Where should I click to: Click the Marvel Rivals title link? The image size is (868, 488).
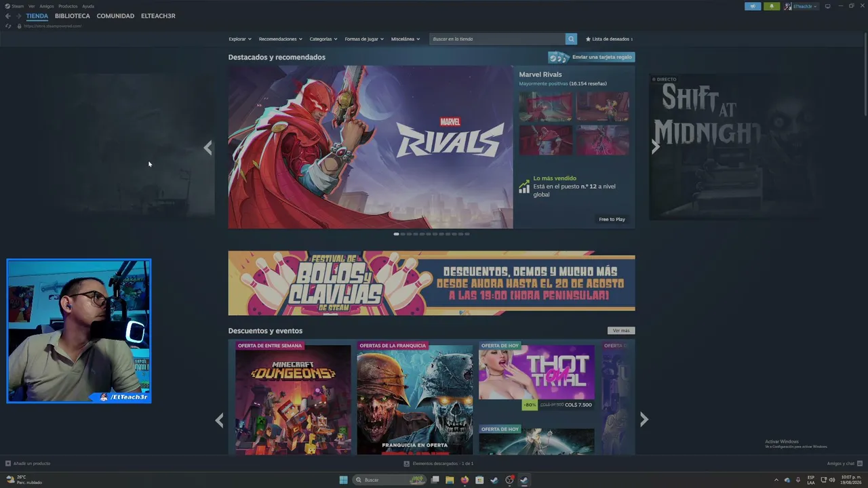click(540, 75)
